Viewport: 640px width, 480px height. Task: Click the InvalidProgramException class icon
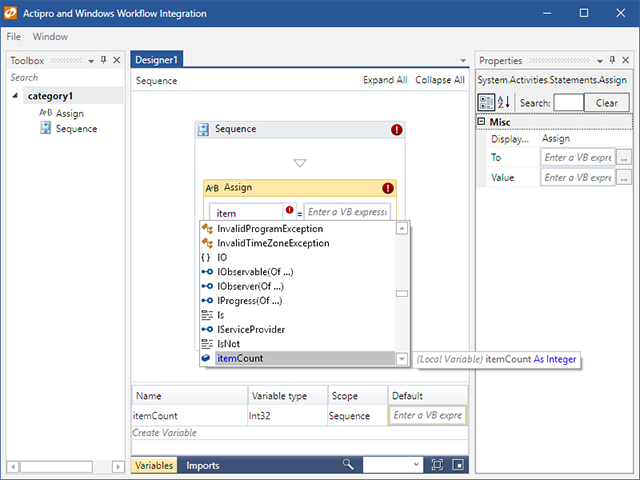(207, 229)
